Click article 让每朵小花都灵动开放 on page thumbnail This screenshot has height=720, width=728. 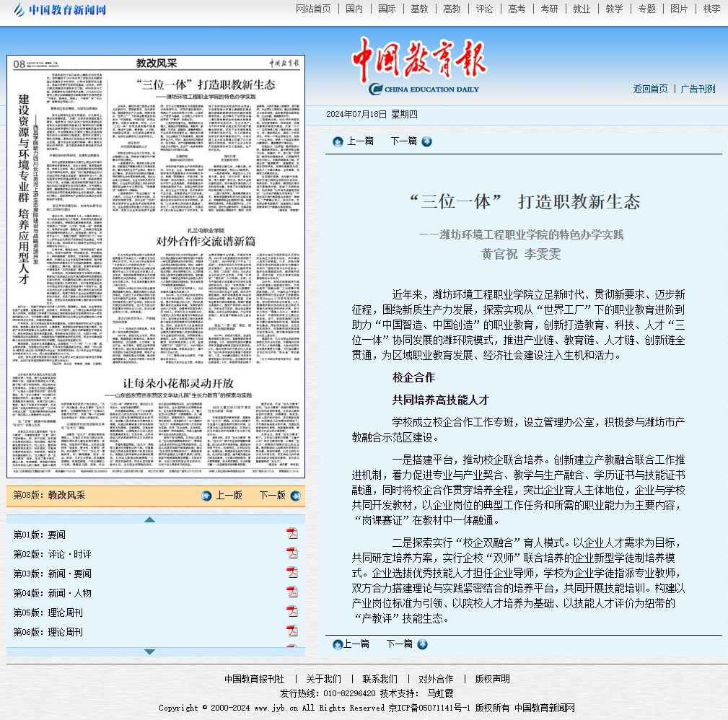click(x=178, y=383)
